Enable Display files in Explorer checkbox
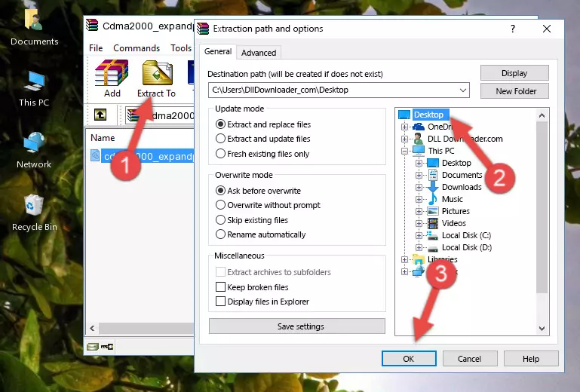Viewport: 580px width, 392px height. (x=220, y=302)
